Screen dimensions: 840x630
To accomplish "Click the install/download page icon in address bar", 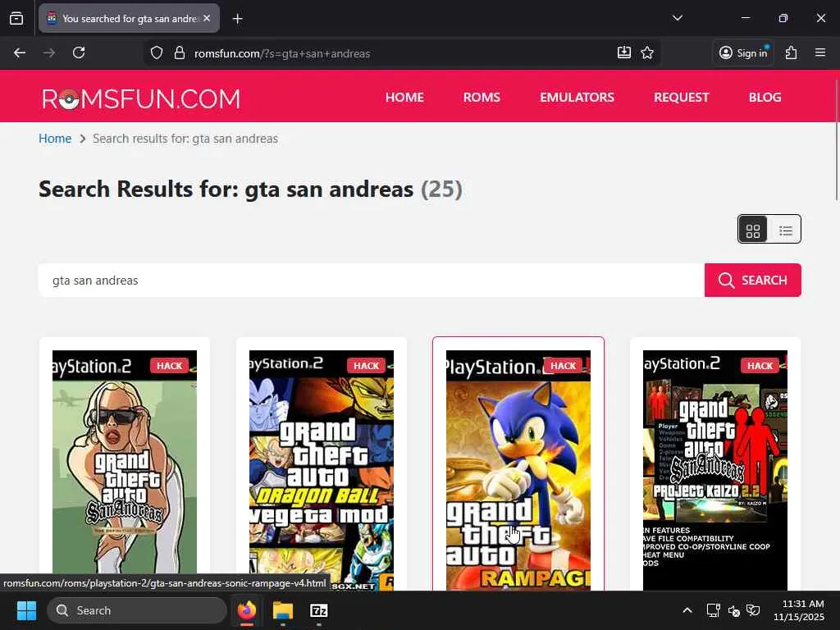I will [624, 52].
